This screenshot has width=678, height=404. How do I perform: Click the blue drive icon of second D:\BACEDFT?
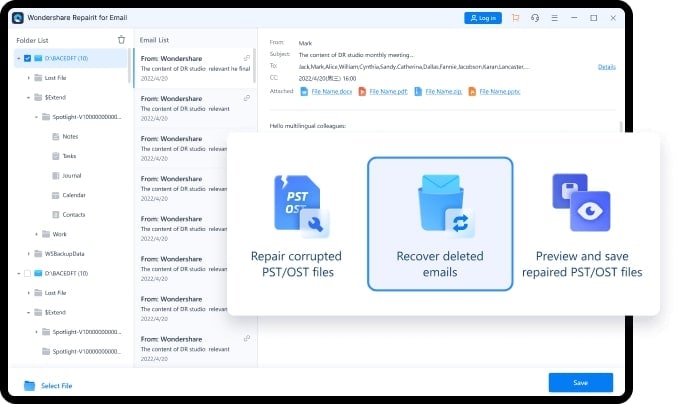coord(38,273)
